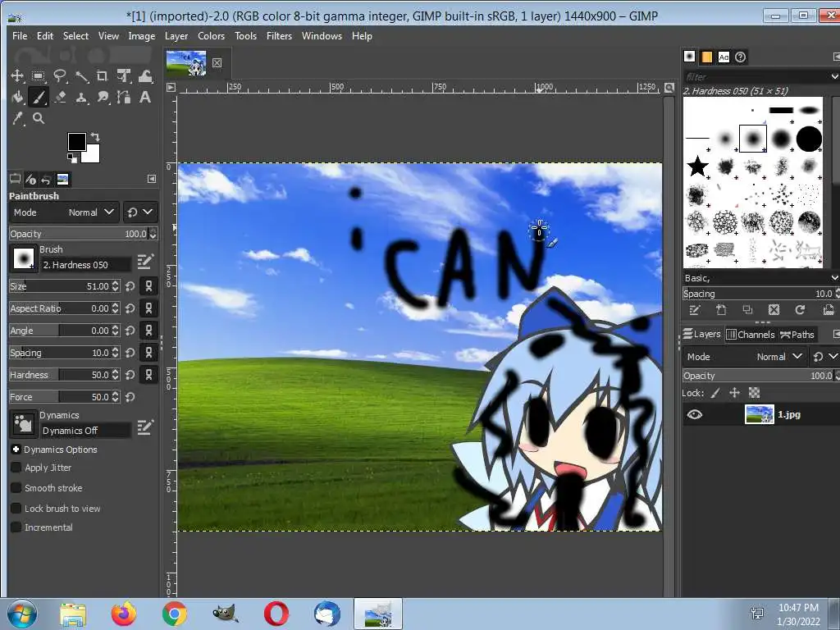
Task: Select the Clone stamp tool
Action: click(x=81, y=97)
